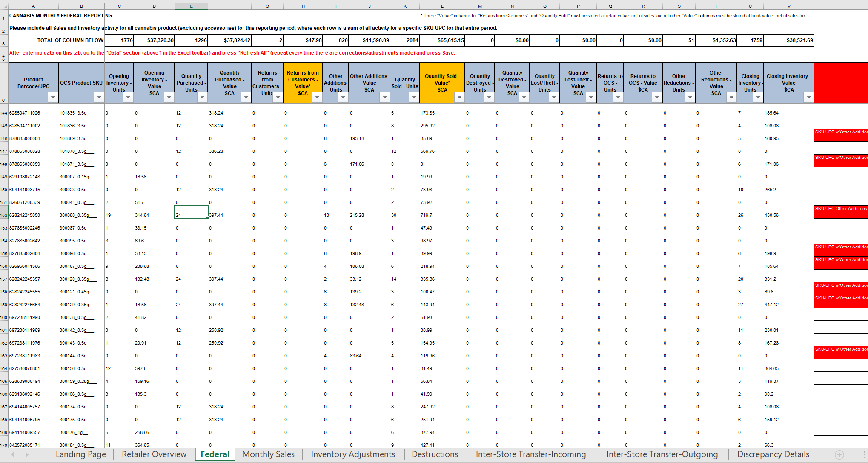Open Returns from Customers Value filter

click(x=317, y=98)
